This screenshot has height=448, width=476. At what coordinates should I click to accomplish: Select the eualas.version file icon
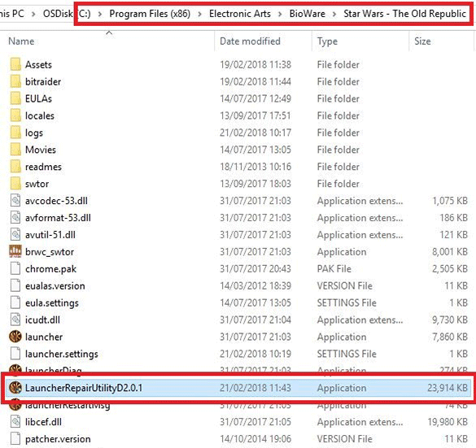click(15, 285)
